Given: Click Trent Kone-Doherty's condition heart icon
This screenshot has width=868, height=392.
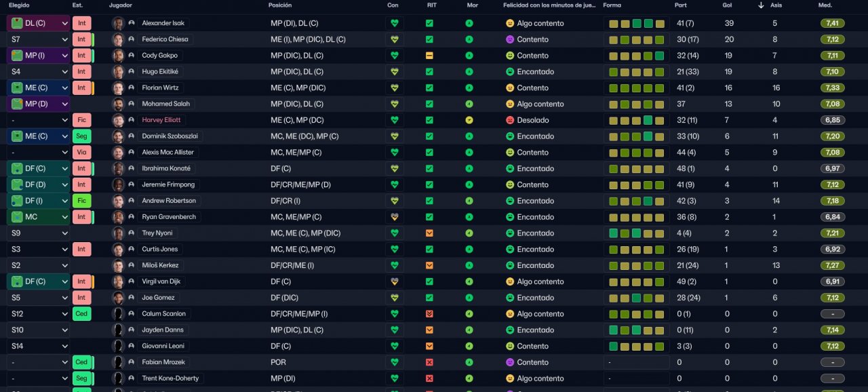Looking at the screenshot, I should 395,378.
